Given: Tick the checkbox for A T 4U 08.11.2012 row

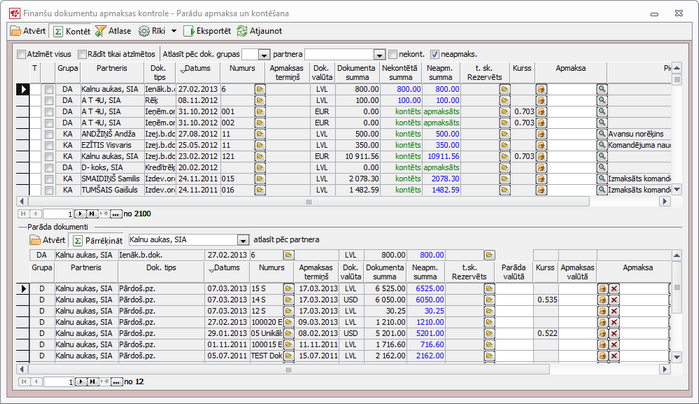Looking at the screenshot, I should coord(49,101).
